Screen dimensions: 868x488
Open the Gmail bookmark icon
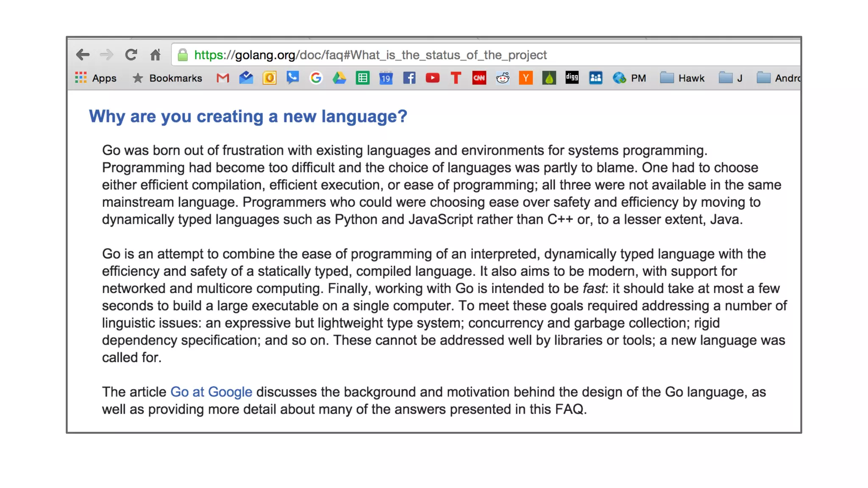pyautogui.click(x=223, y=78)
